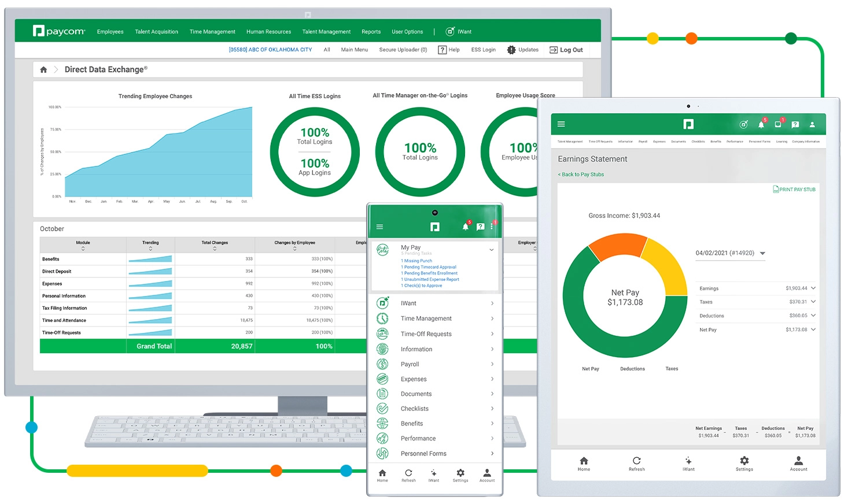The width and height of the screenshot is (848, 504).
Task: Expand the Net Pay row on tablet
Action: click(x=813, y=329)
